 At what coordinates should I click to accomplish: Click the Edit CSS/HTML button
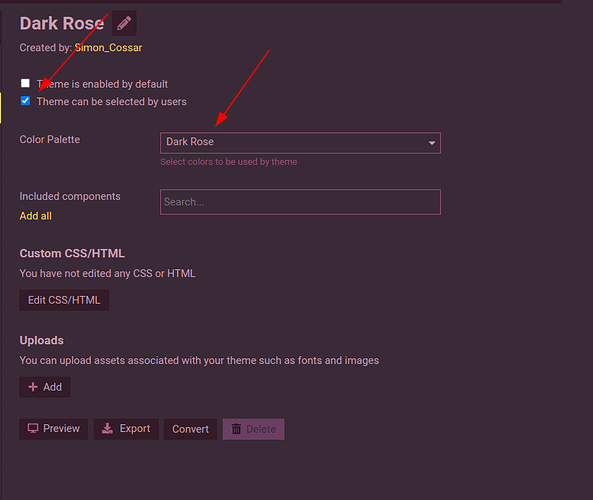[x=64, y=300]
